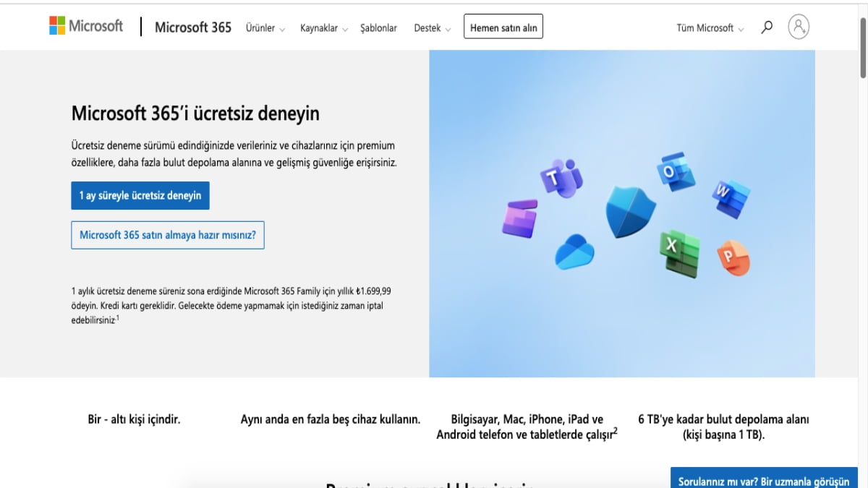
Task: Click the Word icon in hero image
Action: tap(732, 197)
